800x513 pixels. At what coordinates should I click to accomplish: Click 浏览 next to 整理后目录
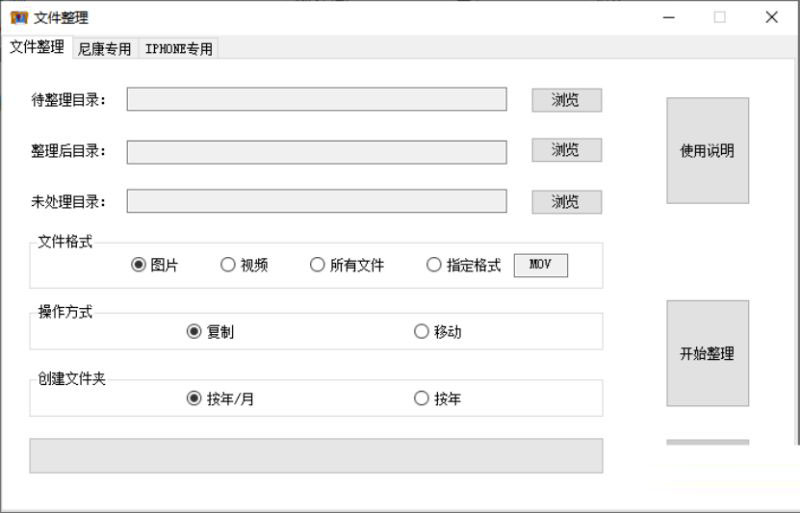coord(566,150)
